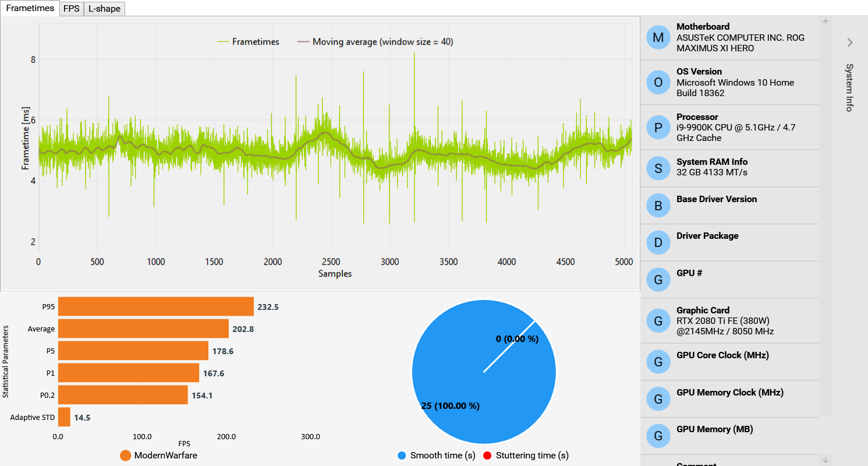
Task: Toggle Stuttering time legend entry
Action: coord(526,456)
